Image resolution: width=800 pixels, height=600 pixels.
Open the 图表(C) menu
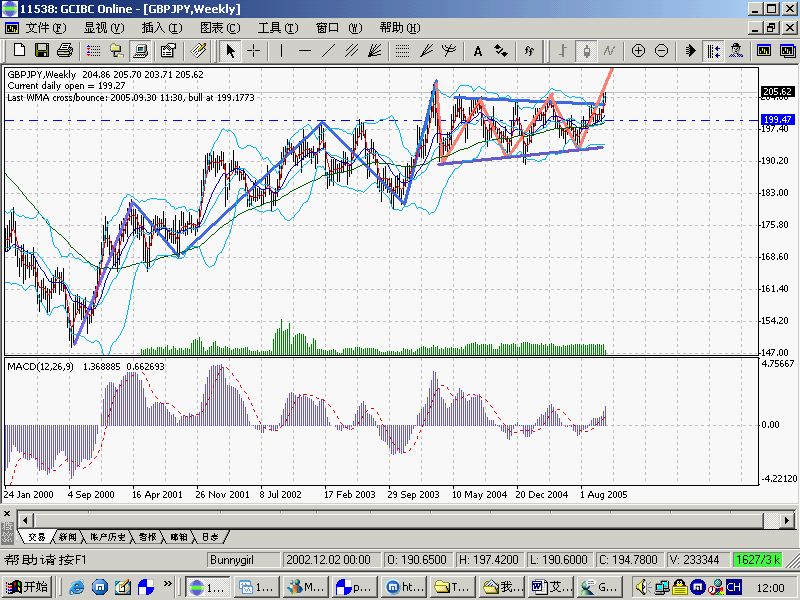click(220, 28)
